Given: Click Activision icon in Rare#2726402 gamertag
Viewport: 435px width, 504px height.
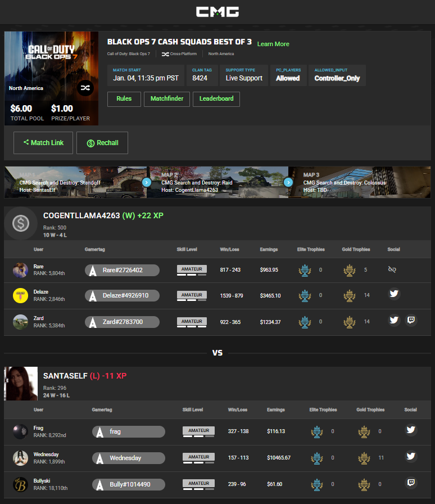Looking at the screenshot, I should [93, 271].
